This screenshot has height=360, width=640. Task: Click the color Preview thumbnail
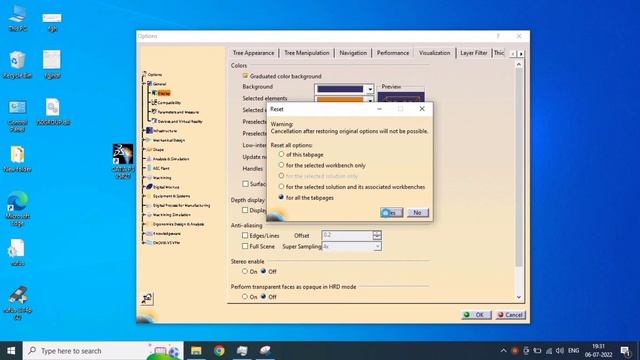coord(401,97)
